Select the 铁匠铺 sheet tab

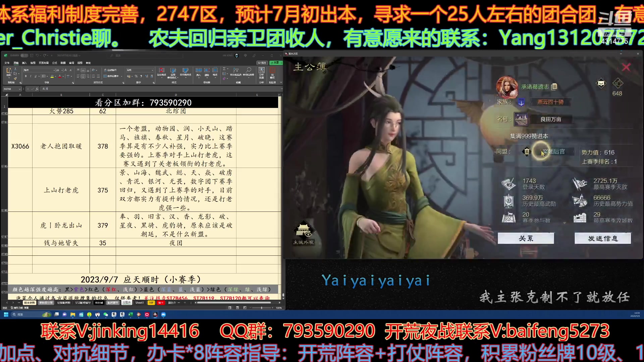[99, 303]
